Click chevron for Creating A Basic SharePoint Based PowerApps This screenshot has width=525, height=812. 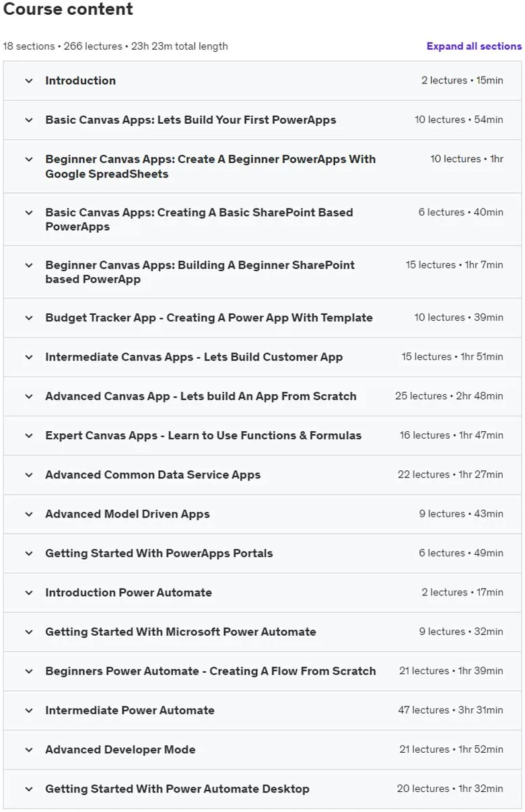(x=29, y=213)
